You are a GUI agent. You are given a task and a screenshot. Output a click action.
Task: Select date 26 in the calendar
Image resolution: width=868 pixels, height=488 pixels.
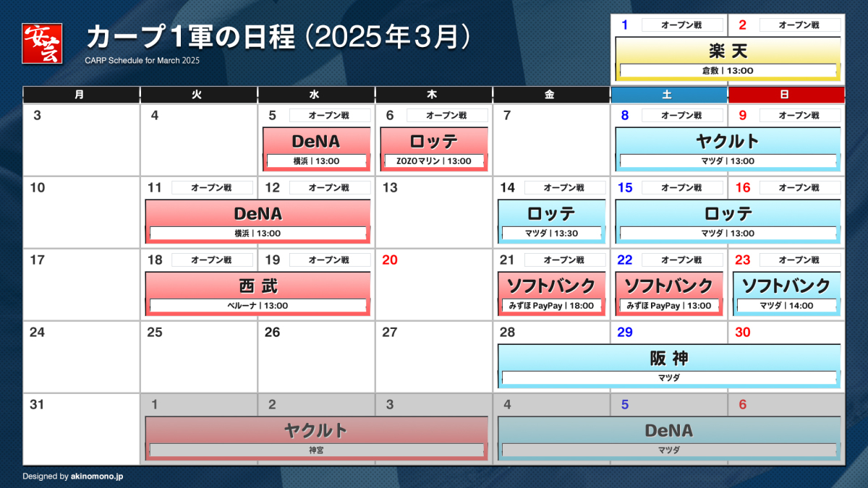tap(272, 332)
